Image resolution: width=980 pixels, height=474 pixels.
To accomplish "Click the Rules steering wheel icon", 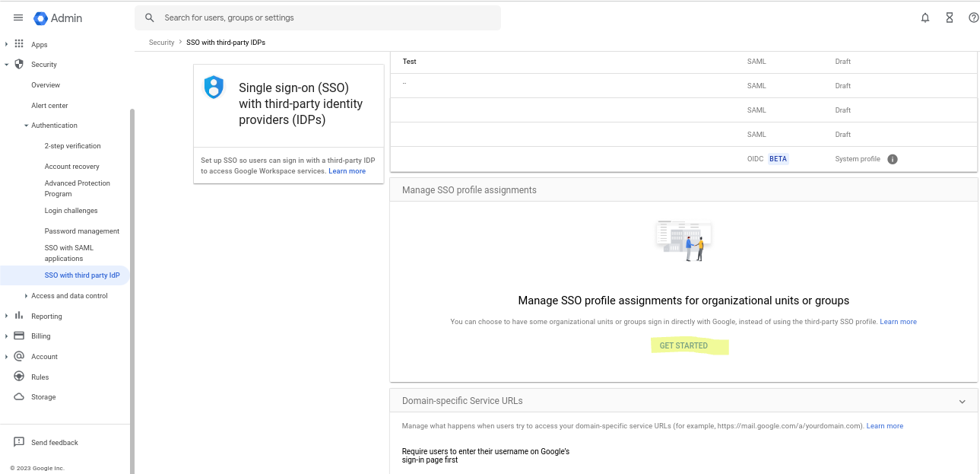I will click(x=19, y=377).
